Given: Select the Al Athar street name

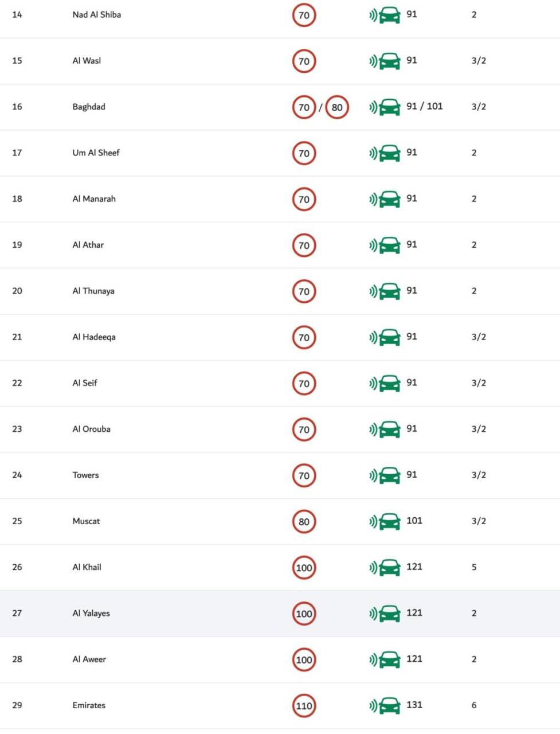Looking at the screenshot, I should click(x=88, y=245).
